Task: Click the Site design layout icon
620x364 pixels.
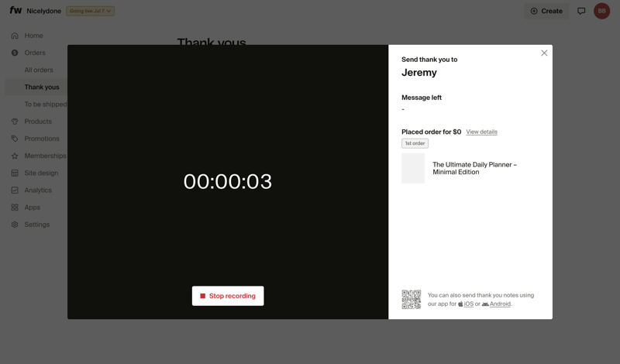Action: pos(15,173)
